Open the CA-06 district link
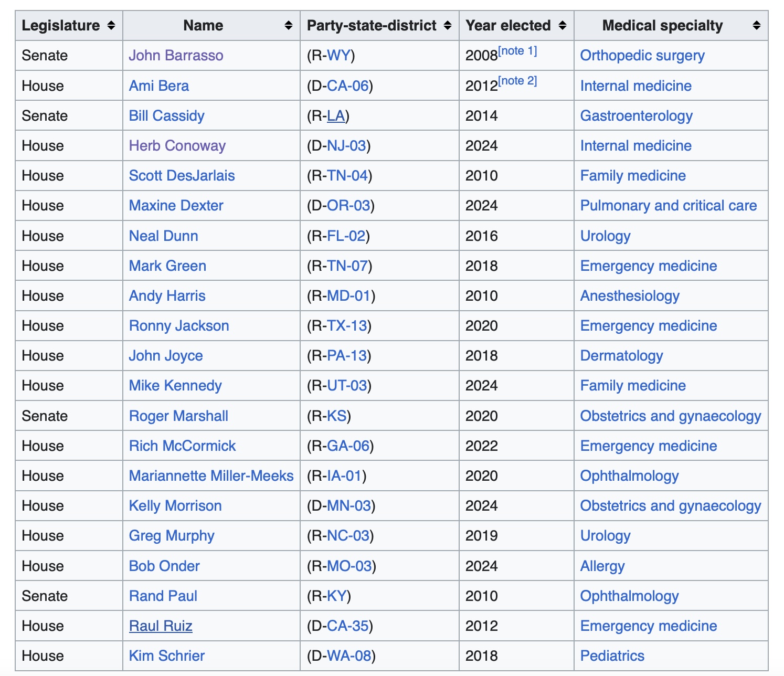Viewport: 784px width, 676px height. [x=347, y=86]
